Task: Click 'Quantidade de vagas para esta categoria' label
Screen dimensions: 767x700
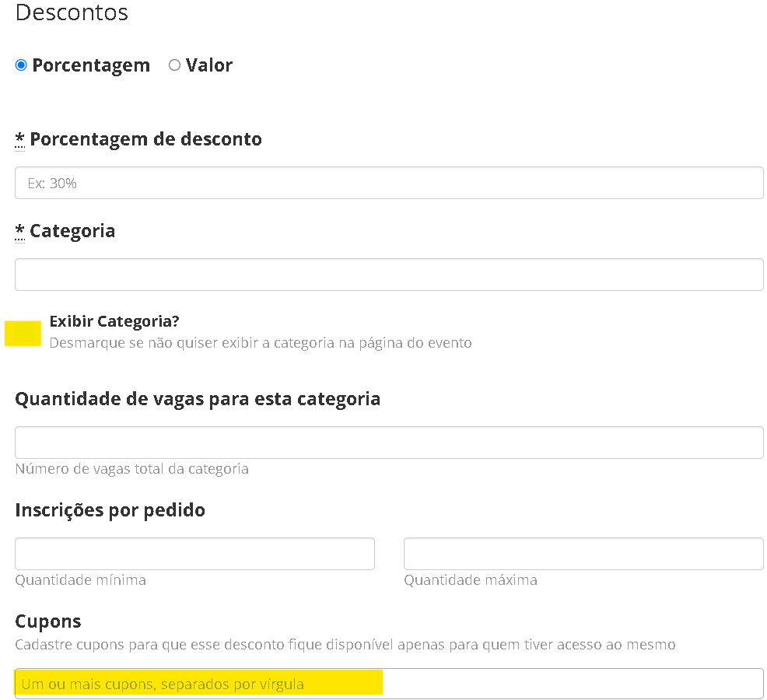Action: (x=198, y=399)
